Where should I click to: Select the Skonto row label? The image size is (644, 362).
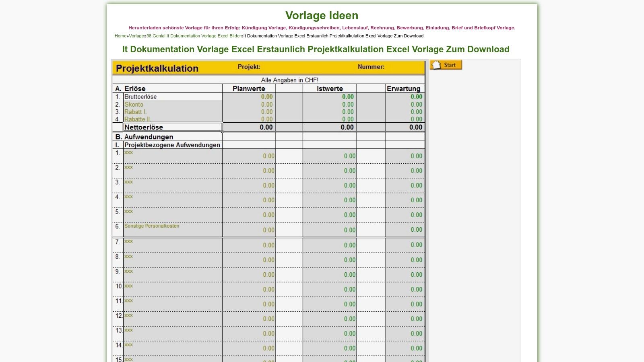point(134,104)
